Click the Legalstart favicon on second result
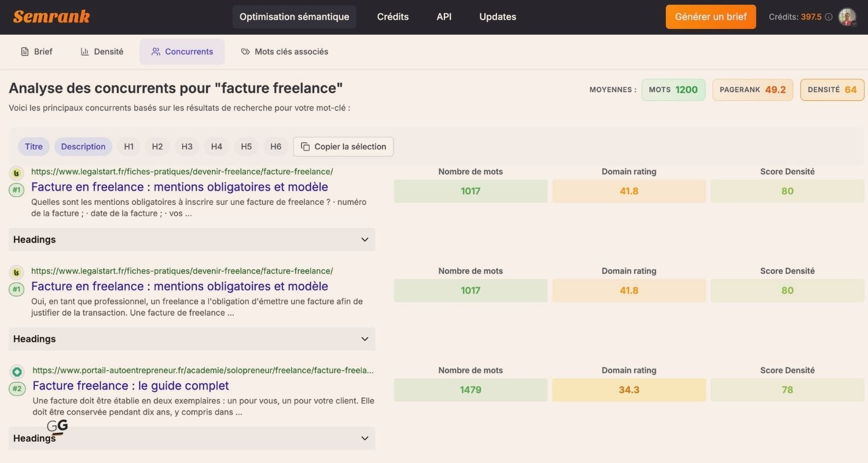The width and height of the screenshot is (868, 463). click(17, 272)
